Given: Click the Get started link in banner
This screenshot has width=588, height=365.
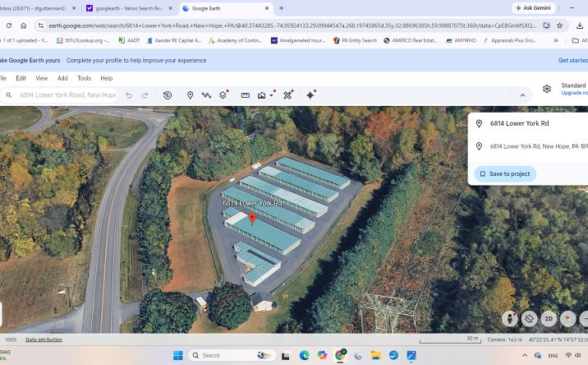Looking at the screenshot, I should tap(573, 61).
